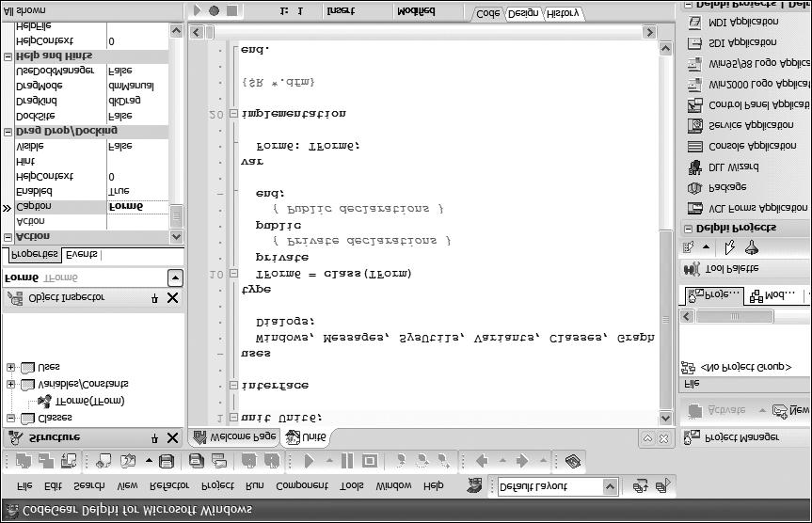Expand the Uses tree node
Viewport: 812px width, 523px height.
pos(10,367)
